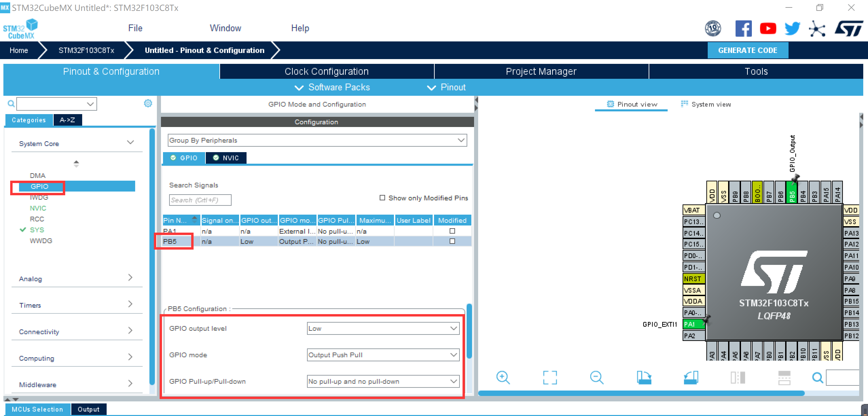Click the rotate clockwise chip icon
The image size is (868, 416).
(644, 378)
